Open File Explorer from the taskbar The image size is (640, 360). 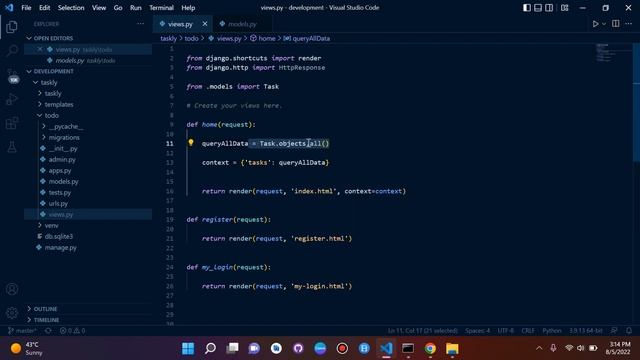[x=452, y=348]
